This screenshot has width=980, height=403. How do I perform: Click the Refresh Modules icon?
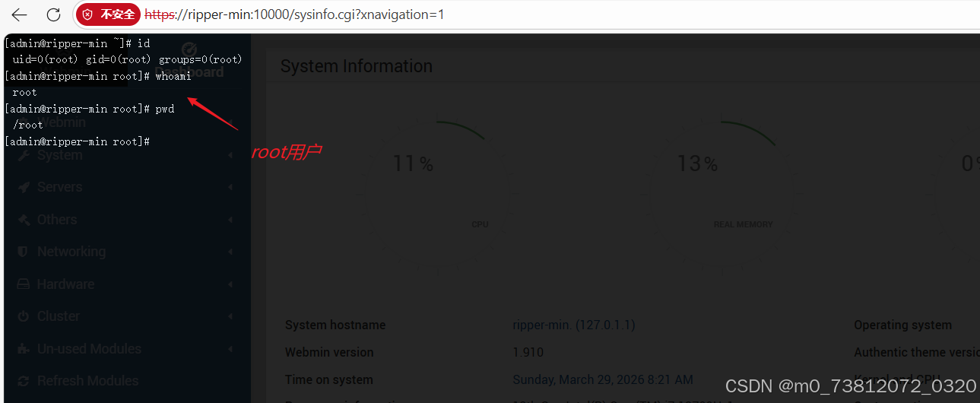coord(23,381)
